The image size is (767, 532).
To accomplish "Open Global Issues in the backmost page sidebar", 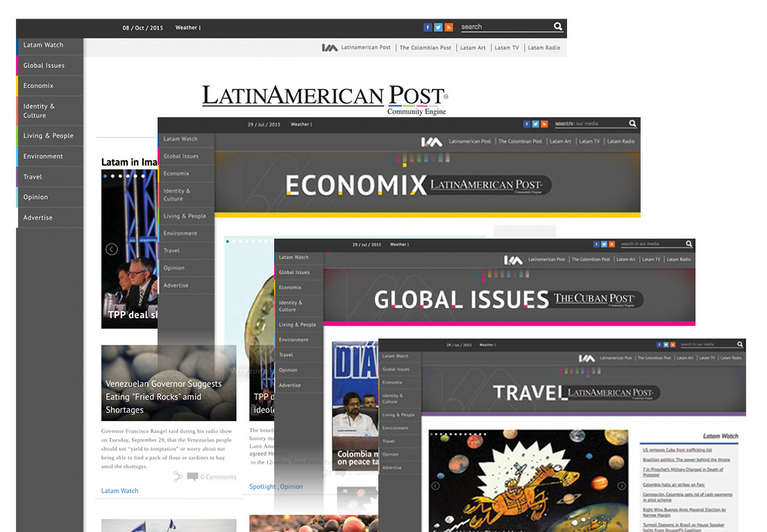I will click(x=50, y=65).
